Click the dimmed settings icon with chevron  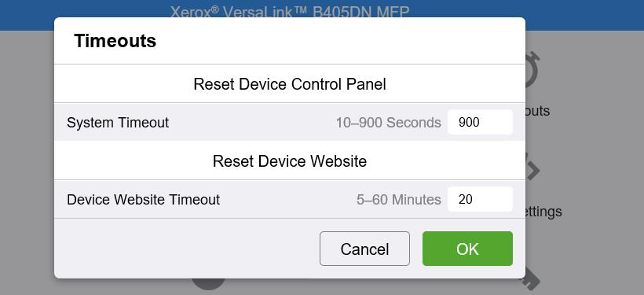pos(532,167)
